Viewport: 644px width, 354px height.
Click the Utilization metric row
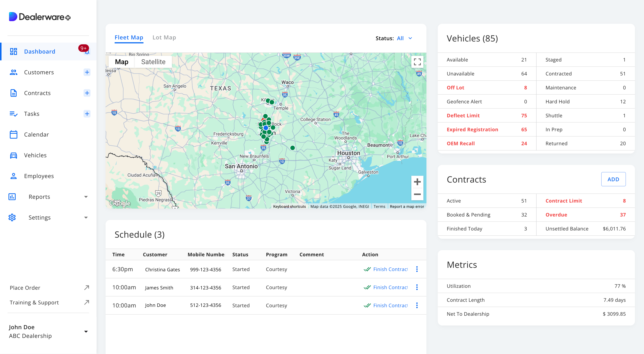tap(536, 286)
